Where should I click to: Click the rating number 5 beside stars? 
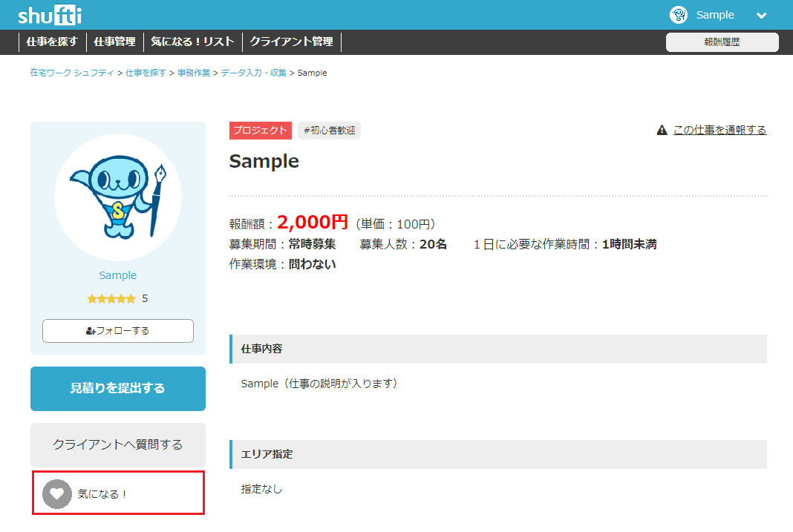(x=145, y=298)
